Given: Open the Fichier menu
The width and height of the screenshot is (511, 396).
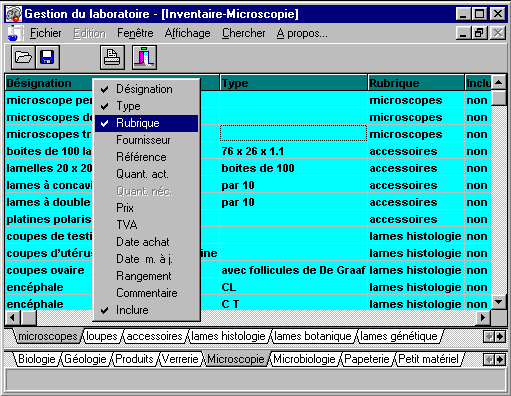Looking at the screenshot, I should pyautogui.click(x=46, y=33).
